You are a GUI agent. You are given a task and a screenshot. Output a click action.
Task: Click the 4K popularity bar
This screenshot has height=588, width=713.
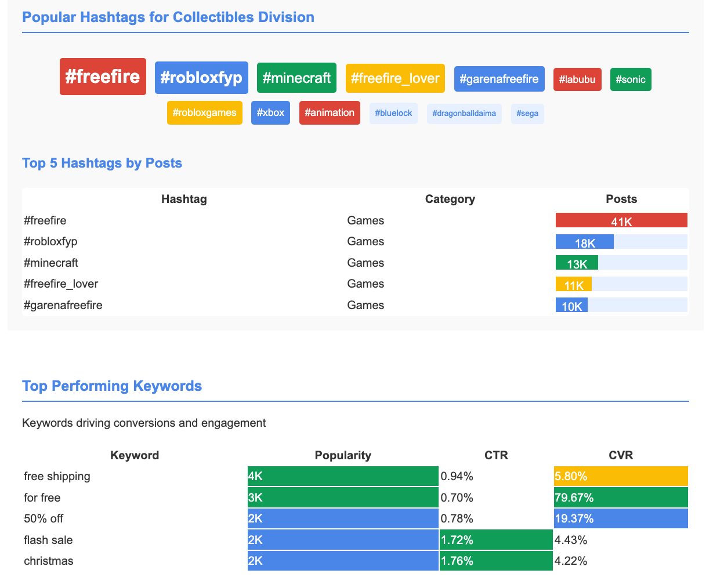pos(343,476)
